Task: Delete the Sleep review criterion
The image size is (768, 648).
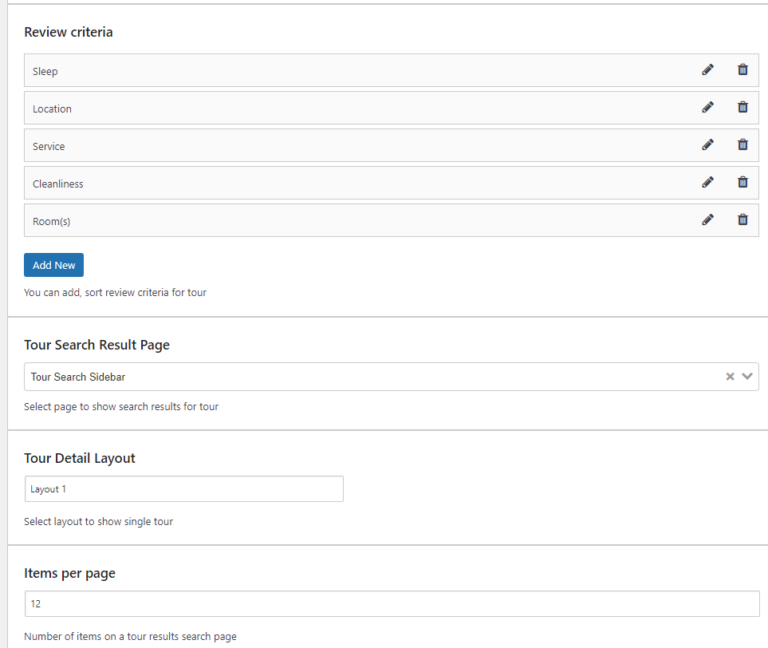Action: [x=743, y=70]
